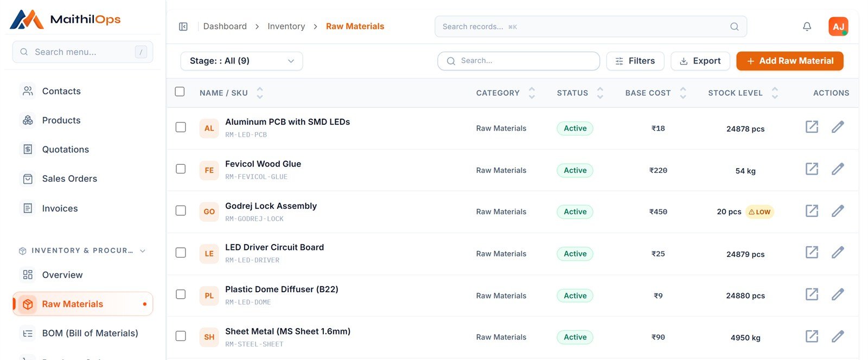Click the ₹450 base cost value
The height and width of the screenshot is (360, 868).
point(658,212)
